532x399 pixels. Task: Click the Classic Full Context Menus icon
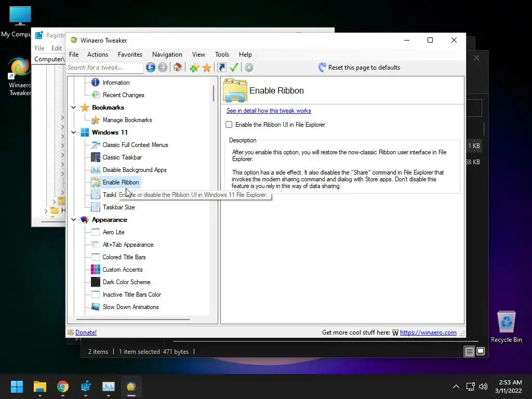(96, 145)
